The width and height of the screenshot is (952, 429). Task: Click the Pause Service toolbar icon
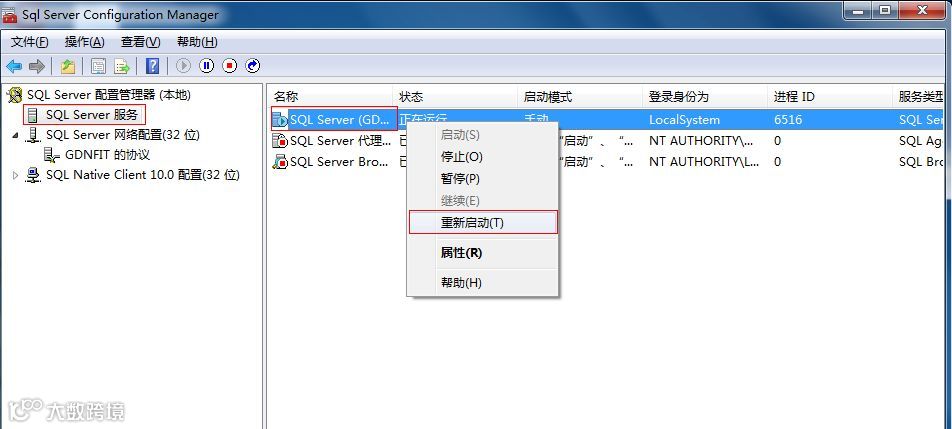(206, 66)
